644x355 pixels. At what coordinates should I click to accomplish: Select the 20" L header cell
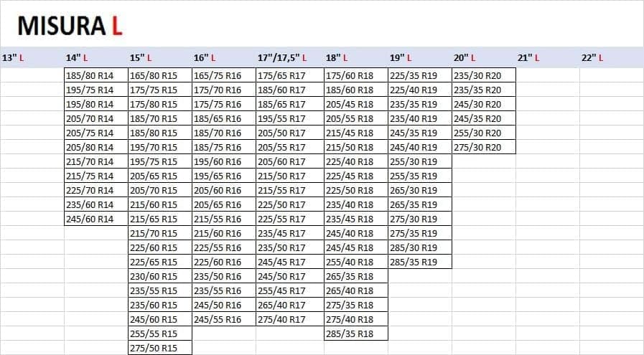click(484, 58)
